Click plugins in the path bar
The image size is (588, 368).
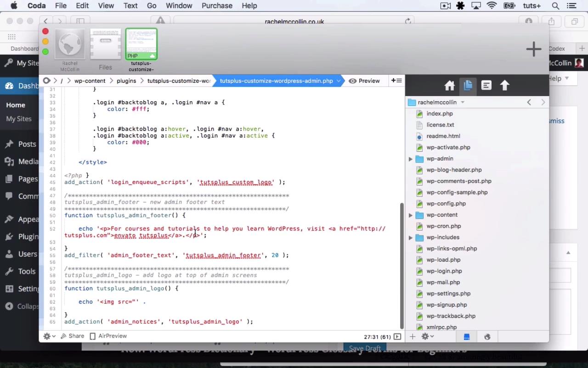click(x=126, y=81)
